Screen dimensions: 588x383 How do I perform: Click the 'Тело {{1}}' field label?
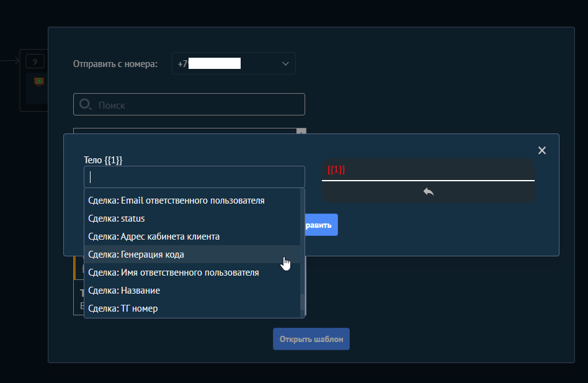(x=103, y=160)
